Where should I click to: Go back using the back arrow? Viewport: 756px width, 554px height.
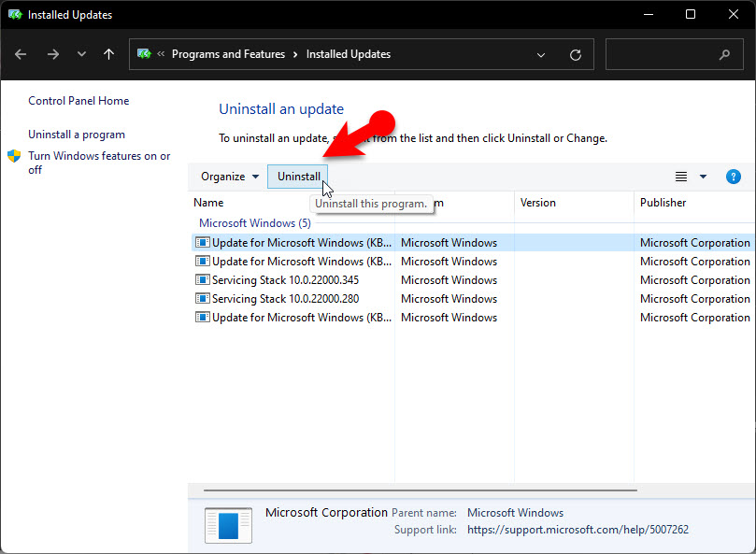pyautogui.click(x=21, y=54)
